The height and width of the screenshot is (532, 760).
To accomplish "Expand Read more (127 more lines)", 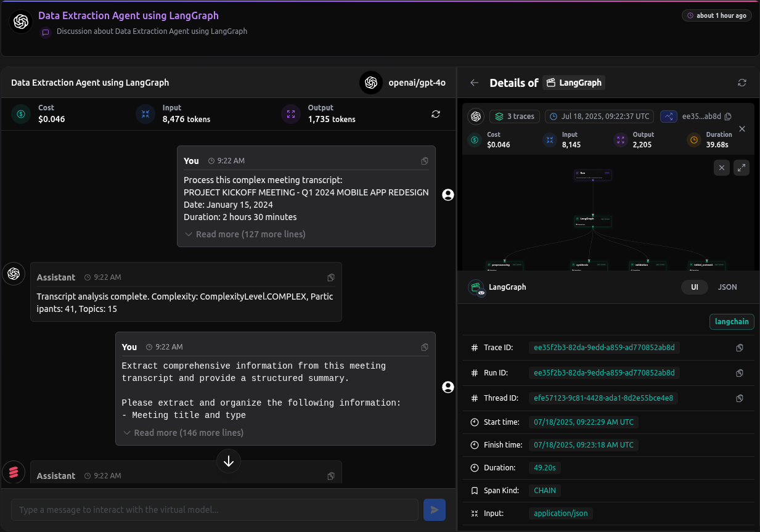I will (x=245, y=234).
